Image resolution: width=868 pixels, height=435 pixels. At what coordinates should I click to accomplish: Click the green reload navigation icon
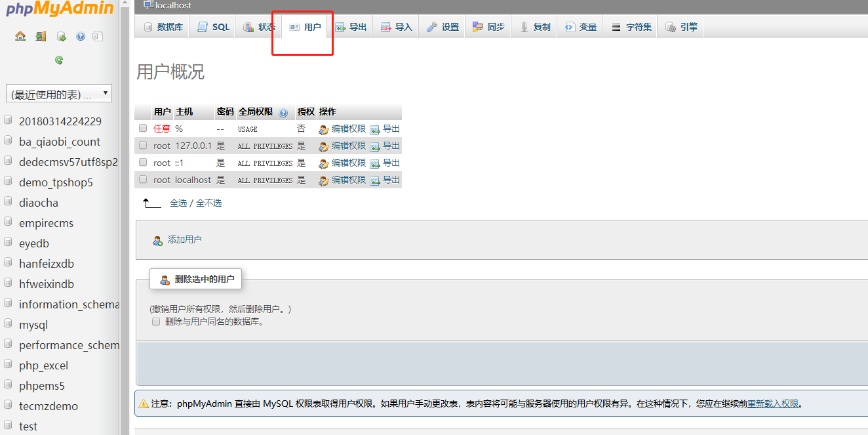coord(59,60)
